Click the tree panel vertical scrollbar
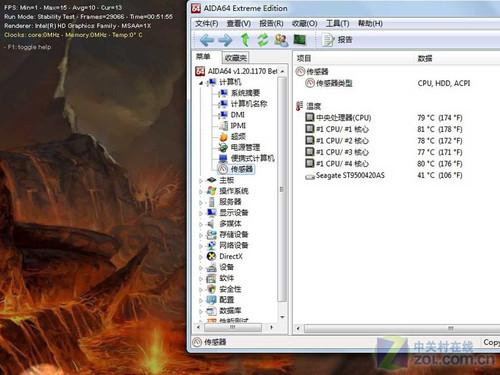Screen dimensions: 500x375 282,189
